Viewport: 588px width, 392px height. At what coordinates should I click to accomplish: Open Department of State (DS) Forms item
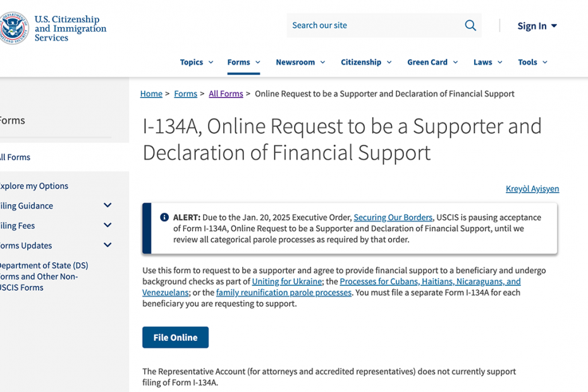coord(44,276)
